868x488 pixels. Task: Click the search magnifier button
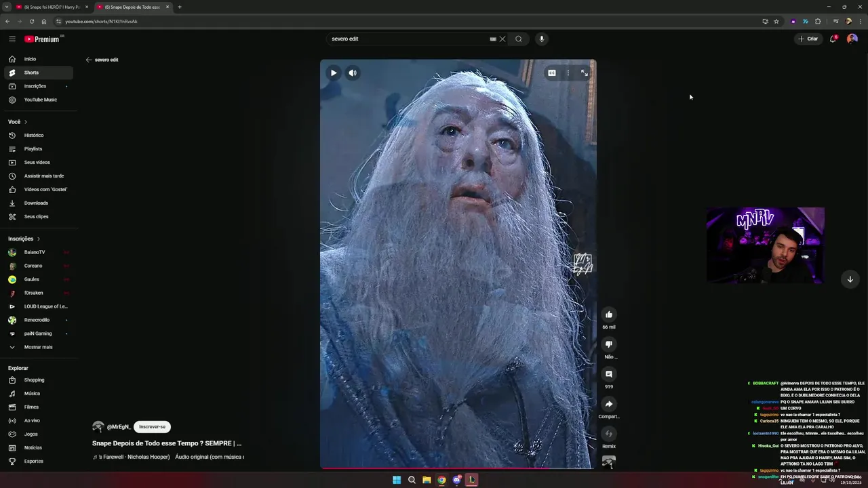pos(519,39)
